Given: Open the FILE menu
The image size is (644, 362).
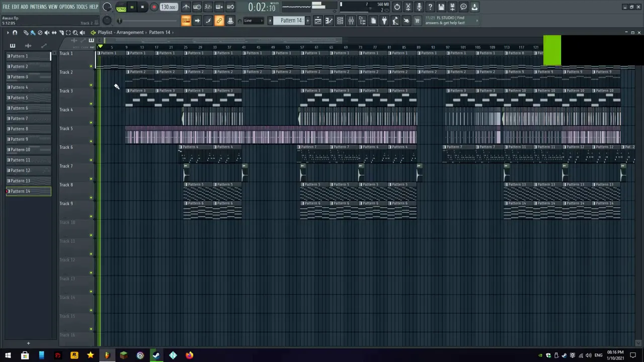Looking at the screenshot, I should point(6,7).
